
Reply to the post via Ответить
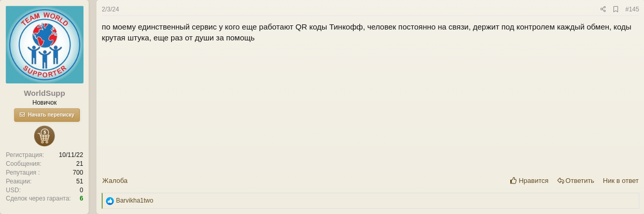click(576, 181)
